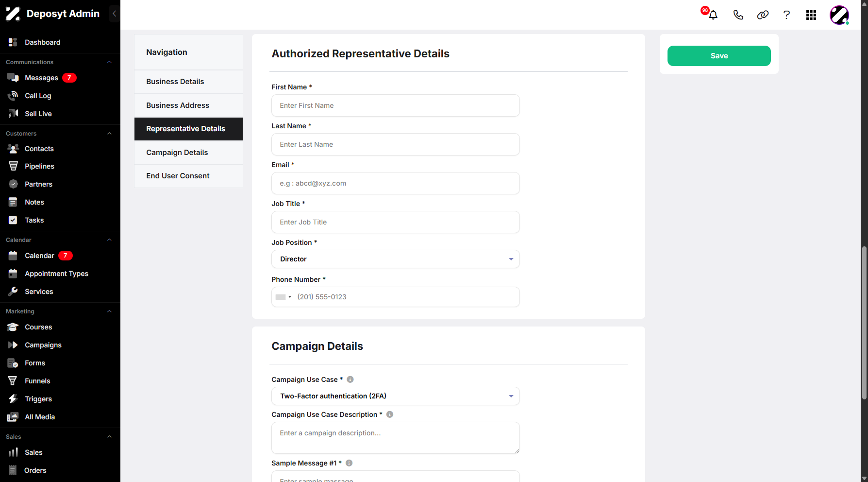The width and height of the screenshot is (868, 482).
Task: Collapse the sidebar with the arrow icon
Action: click(114, 14)
